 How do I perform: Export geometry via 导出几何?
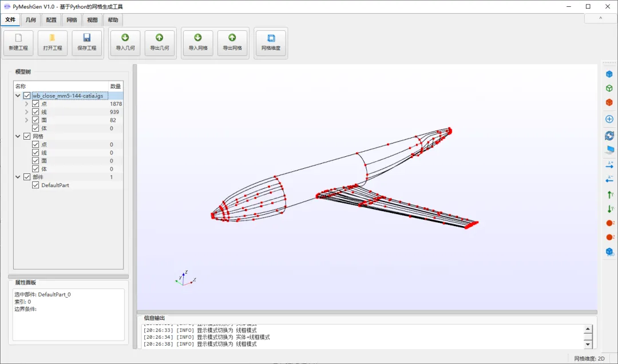pyautogui.click(x=160, y=42)
